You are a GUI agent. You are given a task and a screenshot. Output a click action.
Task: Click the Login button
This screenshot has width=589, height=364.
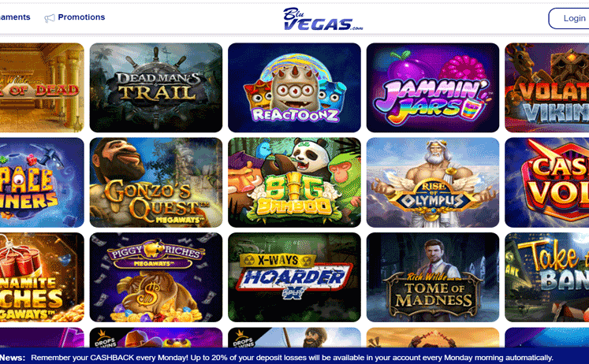pyautogui.click(x=568, y=18)
